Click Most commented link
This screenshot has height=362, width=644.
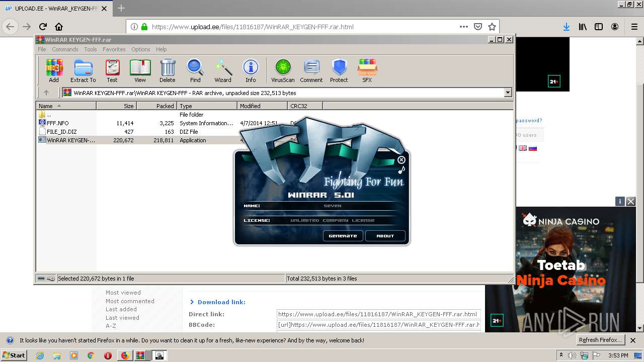[x=130, y=301]
